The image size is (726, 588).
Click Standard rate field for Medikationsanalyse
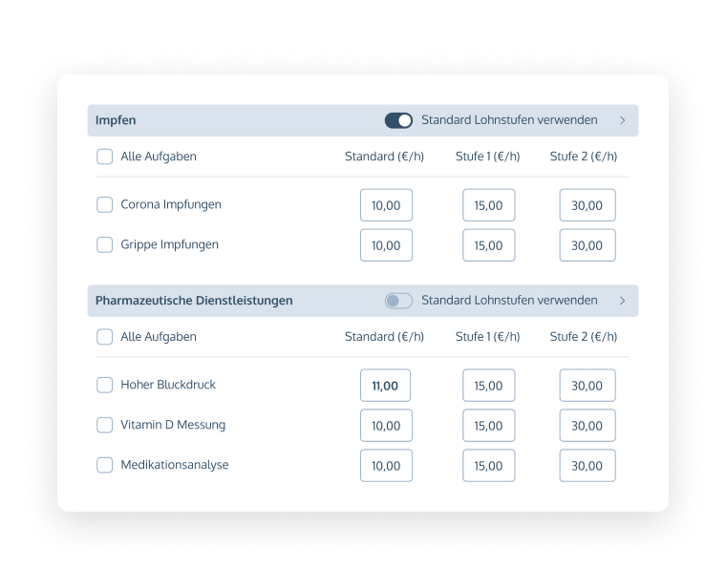[386, 466]
